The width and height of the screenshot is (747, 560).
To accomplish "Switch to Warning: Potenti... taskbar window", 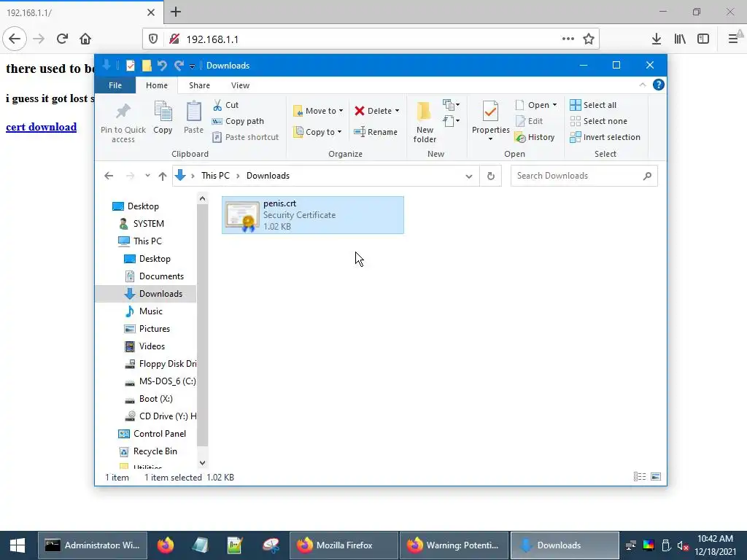I will (x=454, y=545).
